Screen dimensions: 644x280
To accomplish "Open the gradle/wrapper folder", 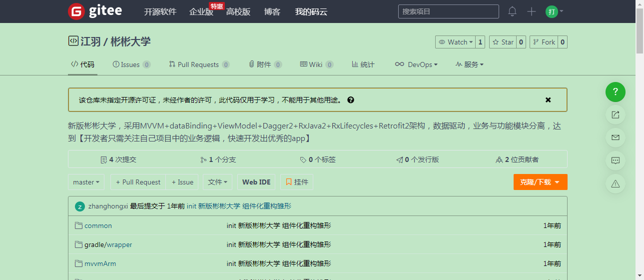I will [x=108, y=244].
